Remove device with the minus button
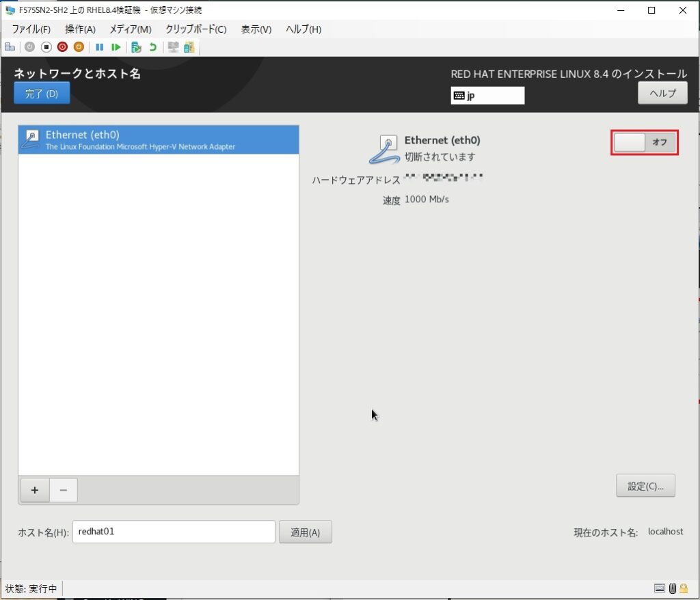The width and height of the screenshot is (700, 600). click(x=64, y=490)
